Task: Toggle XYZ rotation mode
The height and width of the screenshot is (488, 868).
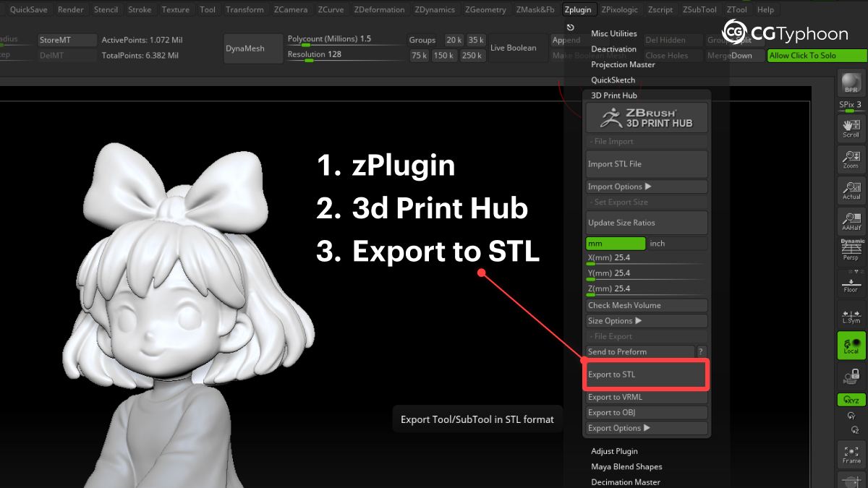Action: click(851, 400)
